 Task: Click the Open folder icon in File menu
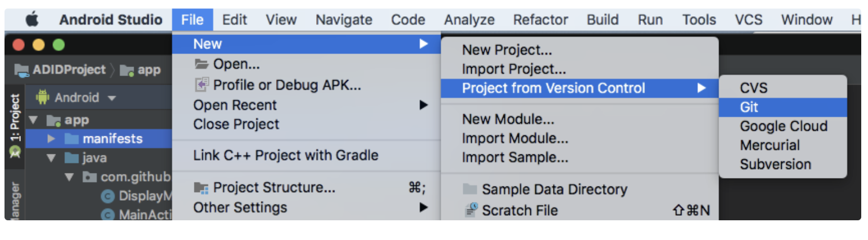(x=201, y=64)
